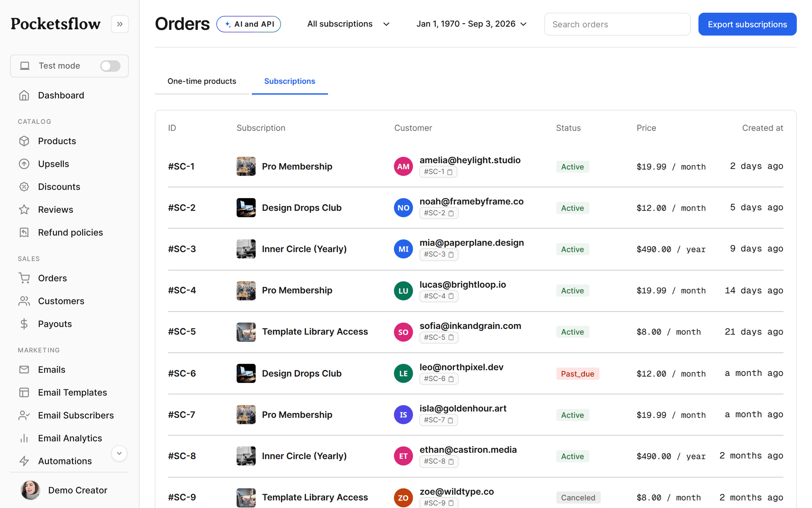Click the Pocketsflow logo
This screenshot has width=812, height=508.
(x=56, y=24)
